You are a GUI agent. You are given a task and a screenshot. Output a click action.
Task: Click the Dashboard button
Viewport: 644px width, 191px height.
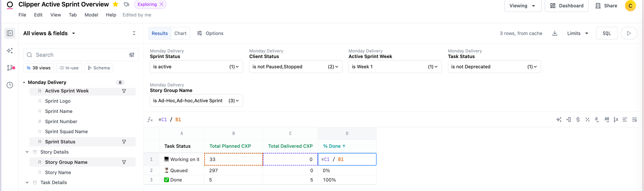pos(566,6)
